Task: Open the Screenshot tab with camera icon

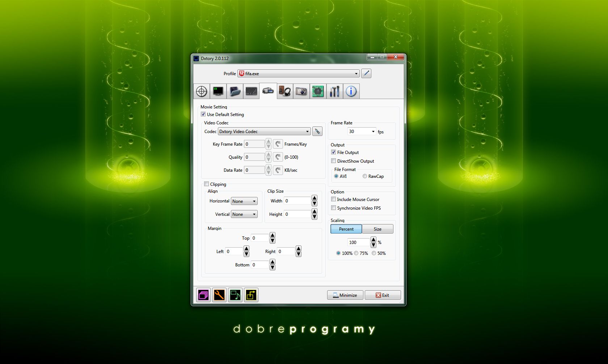Action: coord(301,91)
